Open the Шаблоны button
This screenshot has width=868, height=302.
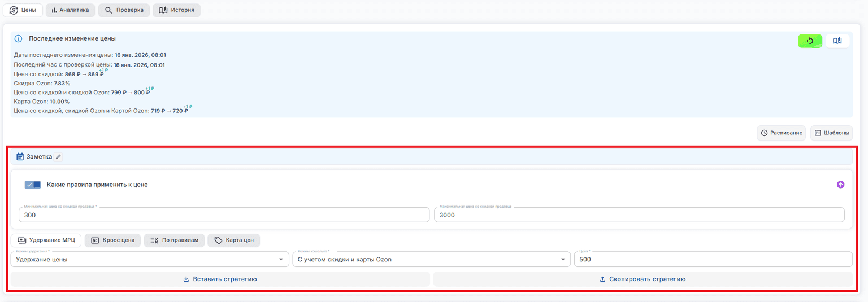click(831, 133)
